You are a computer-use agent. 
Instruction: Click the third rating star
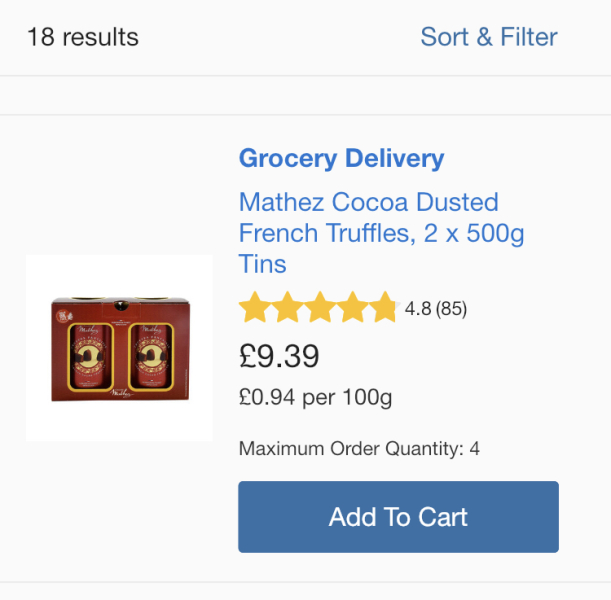point(319,308)
